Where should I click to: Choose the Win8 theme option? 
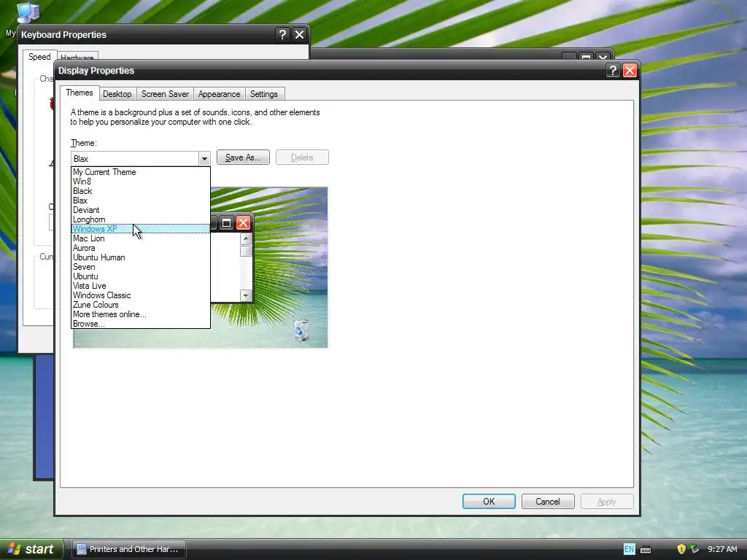(x=141, y=182)
